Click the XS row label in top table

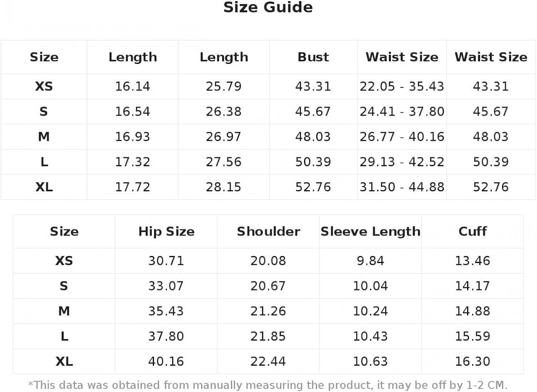(44, 86)
